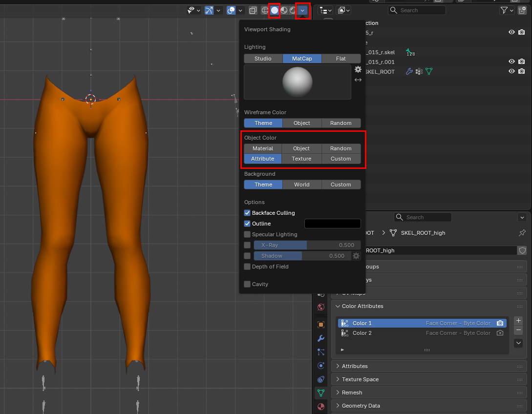Set Object Color to Texture
Viewport: 532px width, 414px height.
click(x=301, y=159)
